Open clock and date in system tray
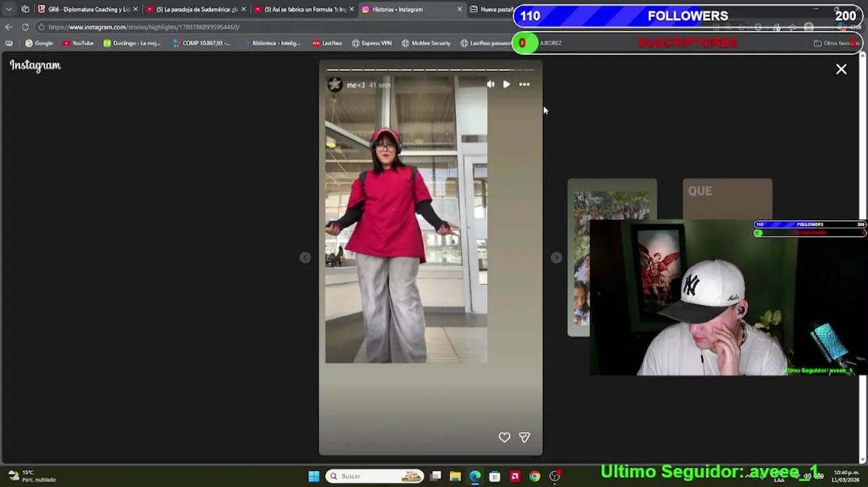The height and width of the screenshot is (487, 868). (846, 476)
